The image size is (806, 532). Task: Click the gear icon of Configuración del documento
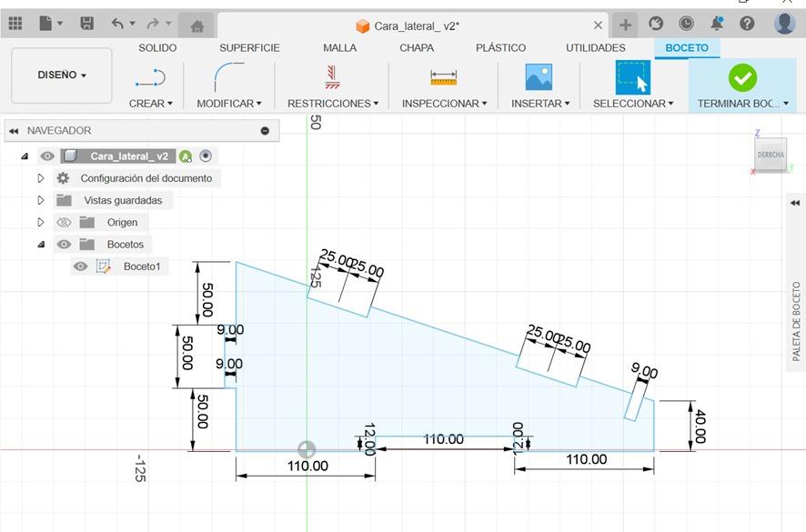coord(63,178)
